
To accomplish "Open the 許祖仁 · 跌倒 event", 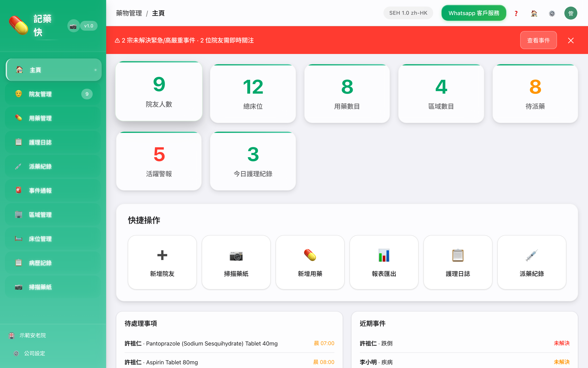I will coord(464,343).
